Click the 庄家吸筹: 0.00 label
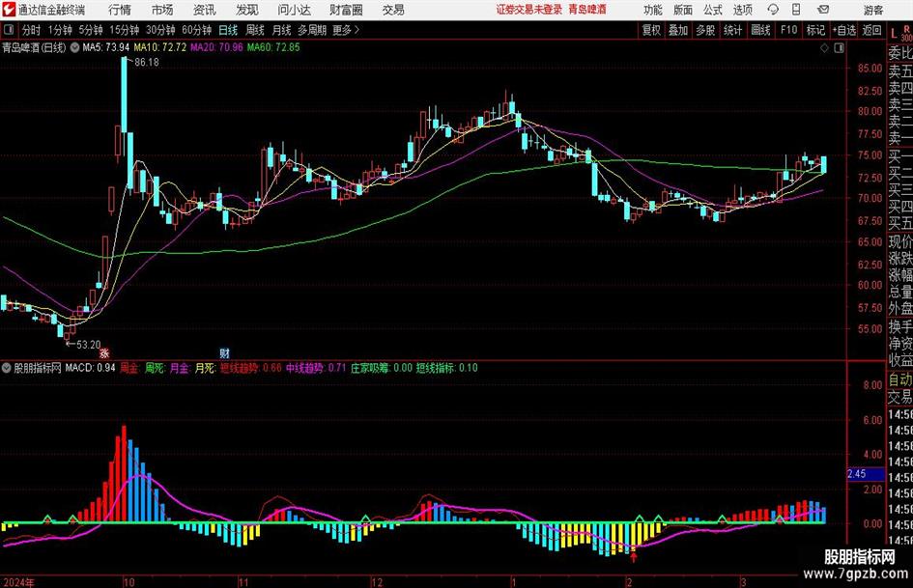This screenshot has height=588, width=913. coord(381,368)
